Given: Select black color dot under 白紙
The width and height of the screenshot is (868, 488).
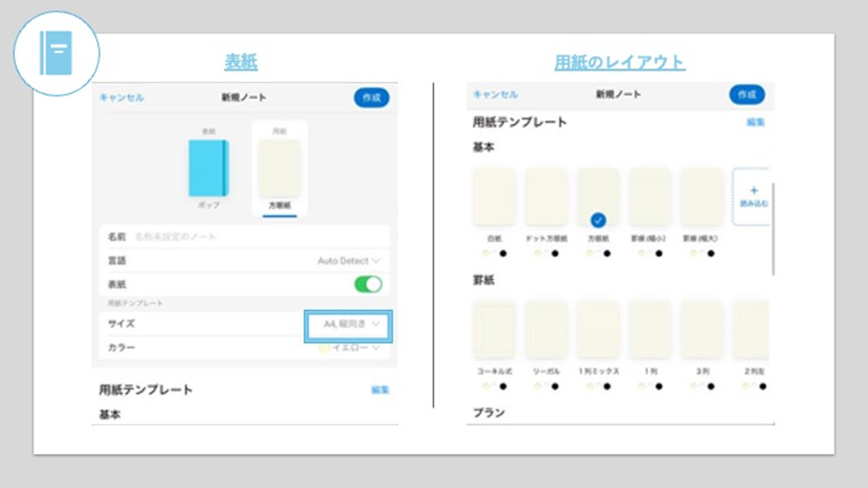Looking at the screenshot, I should coord(503,254).
